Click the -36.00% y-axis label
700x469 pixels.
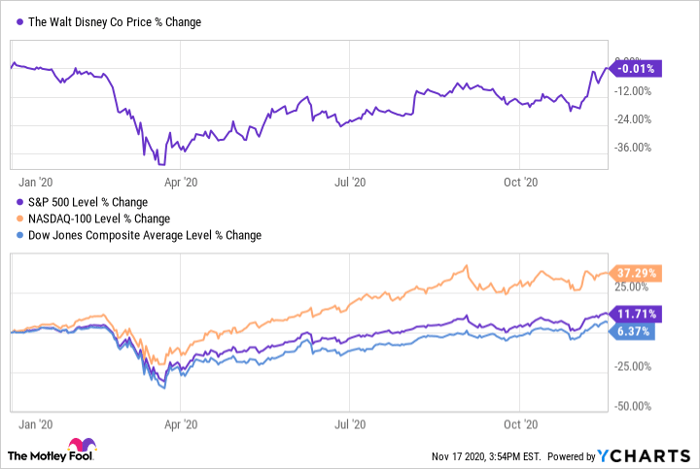click(638, 148)
